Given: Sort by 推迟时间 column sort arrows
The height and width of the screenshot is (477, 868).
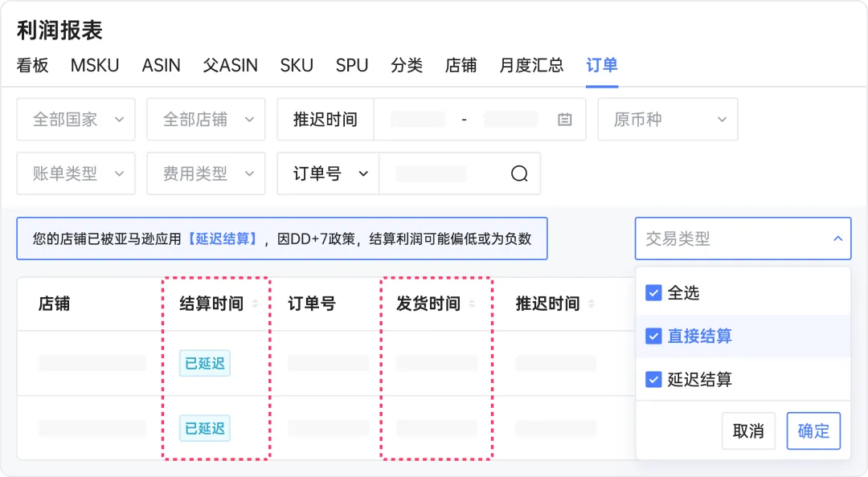Looking at the screenshot, I should click(592, 304).
